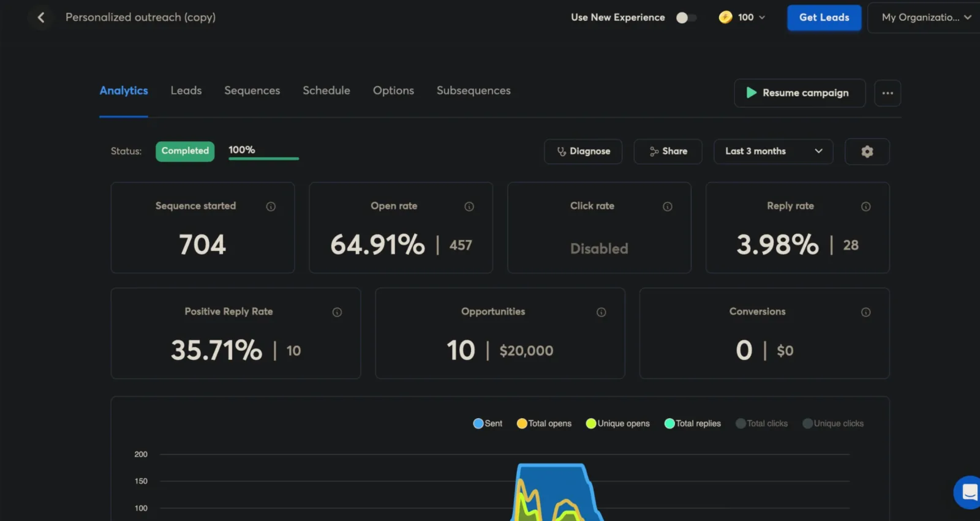Show info for Sequence started
980x521 pixels.
[x=271, y=207]
